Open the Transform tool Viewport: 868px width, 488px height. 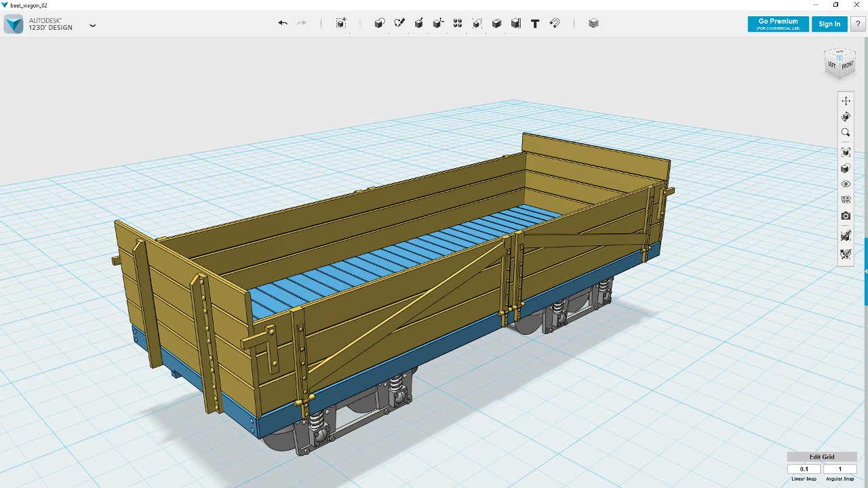[341, 23]
